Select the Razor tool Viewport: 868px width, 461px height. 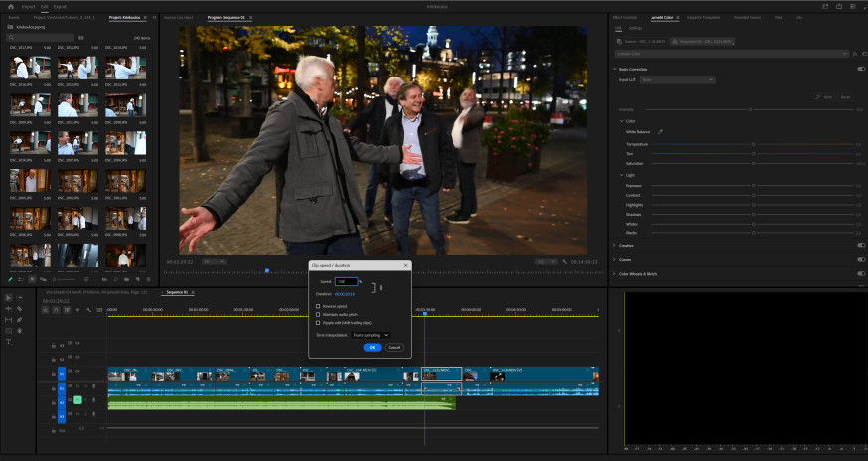coord(20,309)
